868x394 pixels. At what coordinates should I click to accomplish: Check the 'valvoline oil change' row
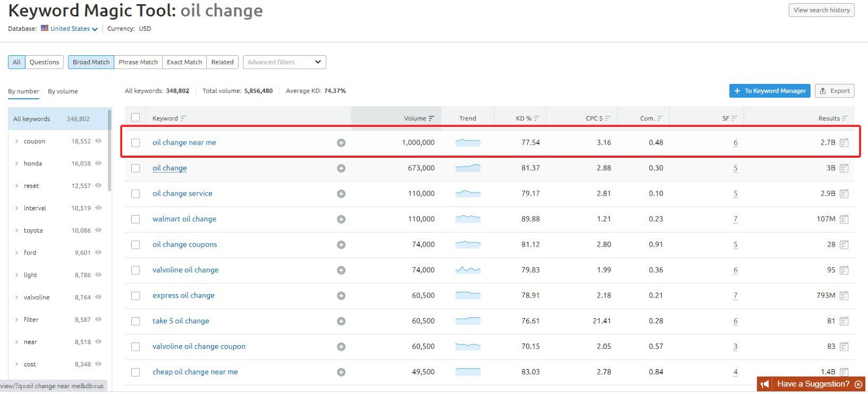click(136, 270)
